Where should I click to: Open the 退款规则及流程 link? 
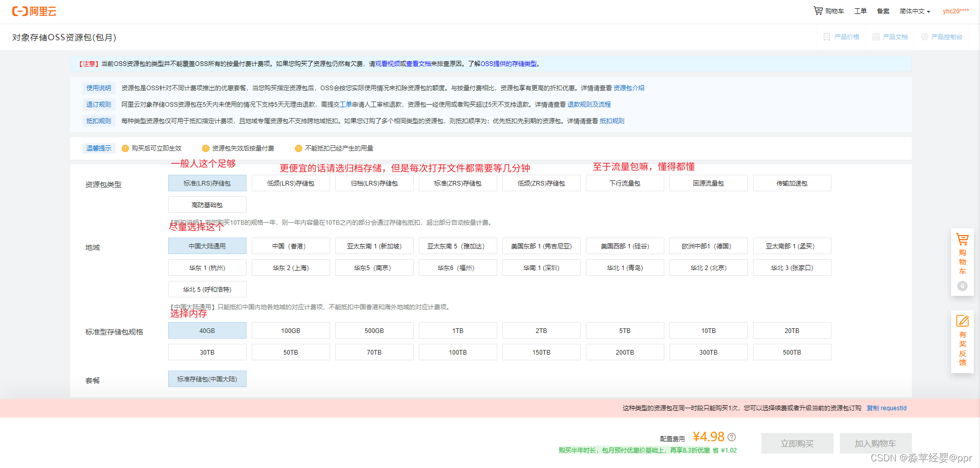[589, 105]
